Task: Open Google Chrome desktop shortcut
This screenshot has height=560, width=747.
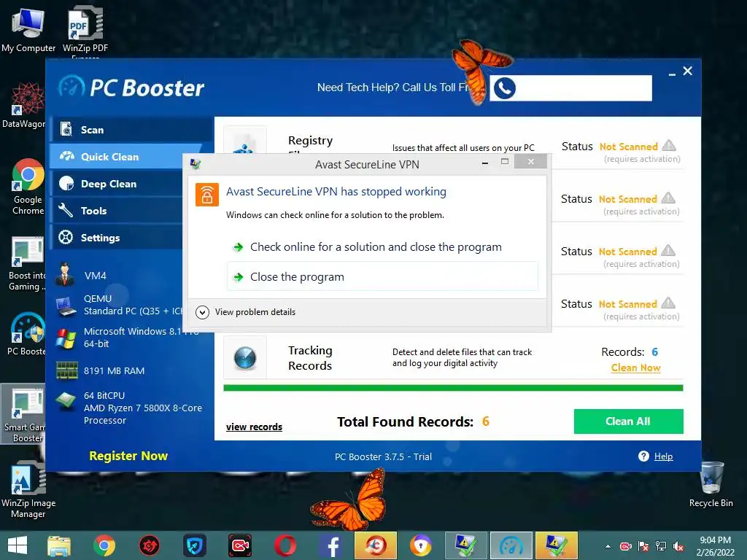Action: coord(28,187)
